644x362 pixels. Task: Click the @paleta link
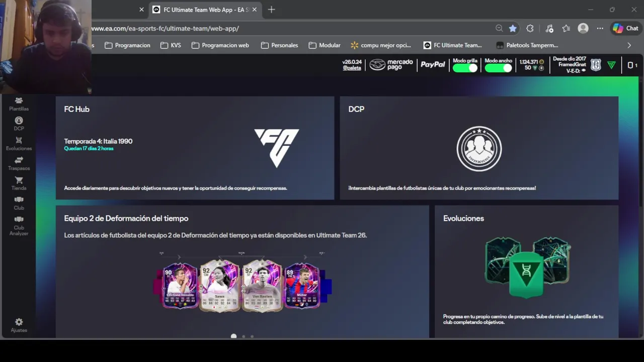coord(352,68)
